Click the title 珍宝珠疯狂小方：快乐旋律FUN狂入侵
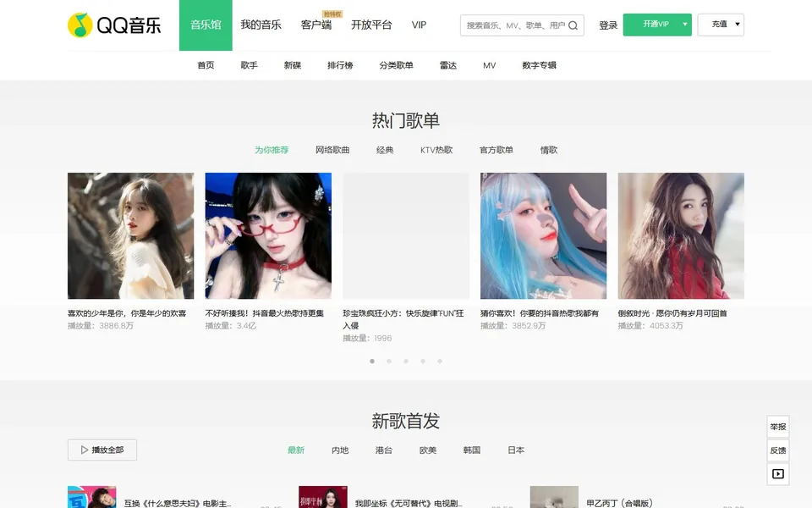Image resolution: width=812 pixels, height=508 pixels. click(x=403, y=319)
